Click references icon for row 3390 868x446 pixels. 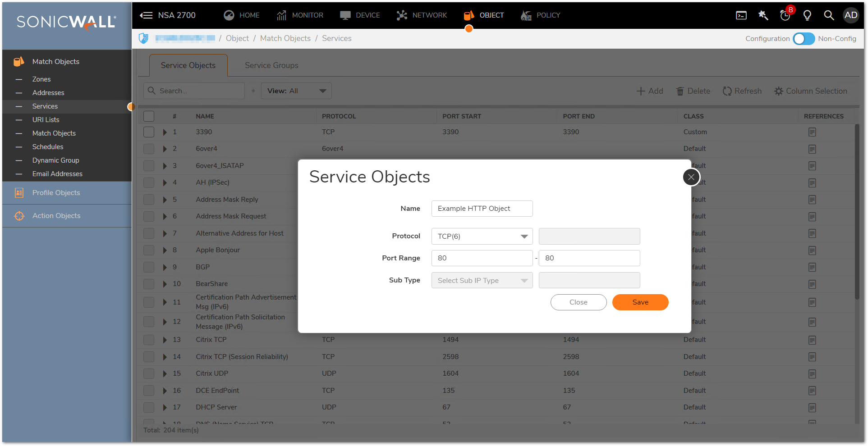coord(812,132)
